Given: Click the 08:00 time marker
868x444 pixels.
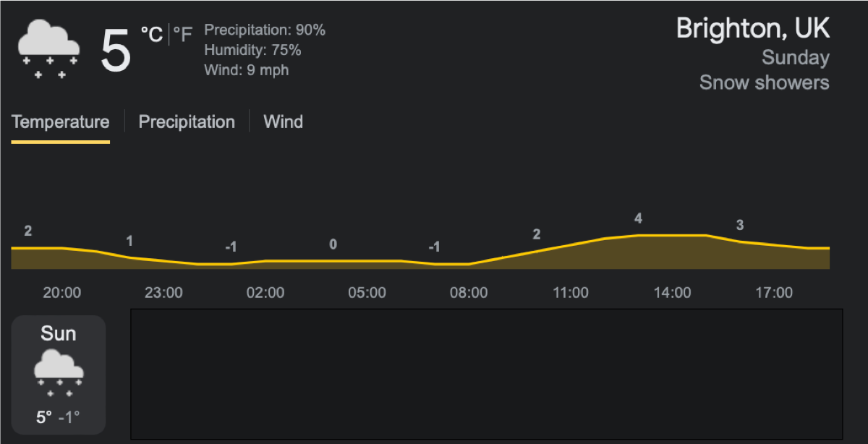Looking at the screenshot, I should [x=469, y=293].
